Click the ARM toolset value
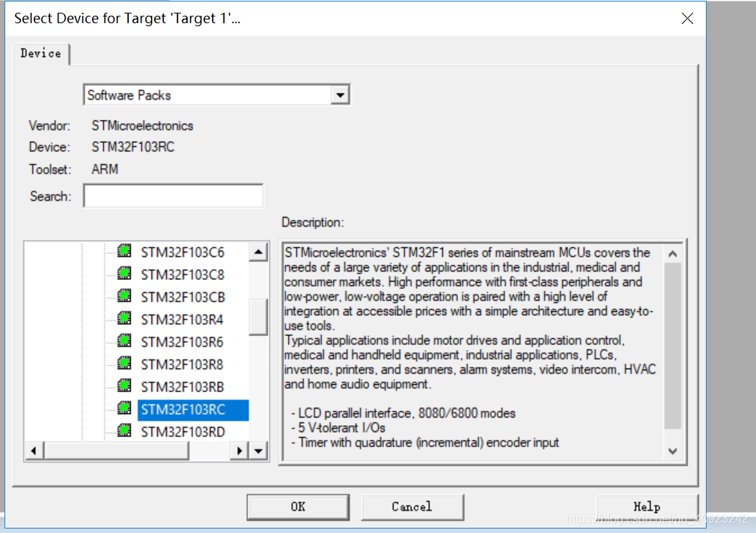The width and height of the screenshot is (756, 533). pyautogui.click(x=105, y=169)
